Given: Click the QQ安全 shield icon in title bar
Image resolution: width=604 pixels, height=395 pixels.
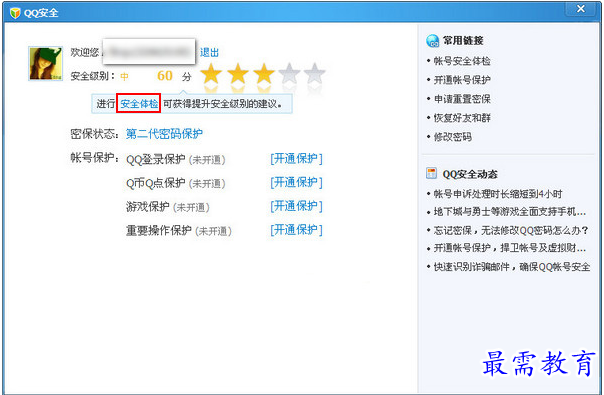Looking at the screenshot, I should click(x=15, y=13).
